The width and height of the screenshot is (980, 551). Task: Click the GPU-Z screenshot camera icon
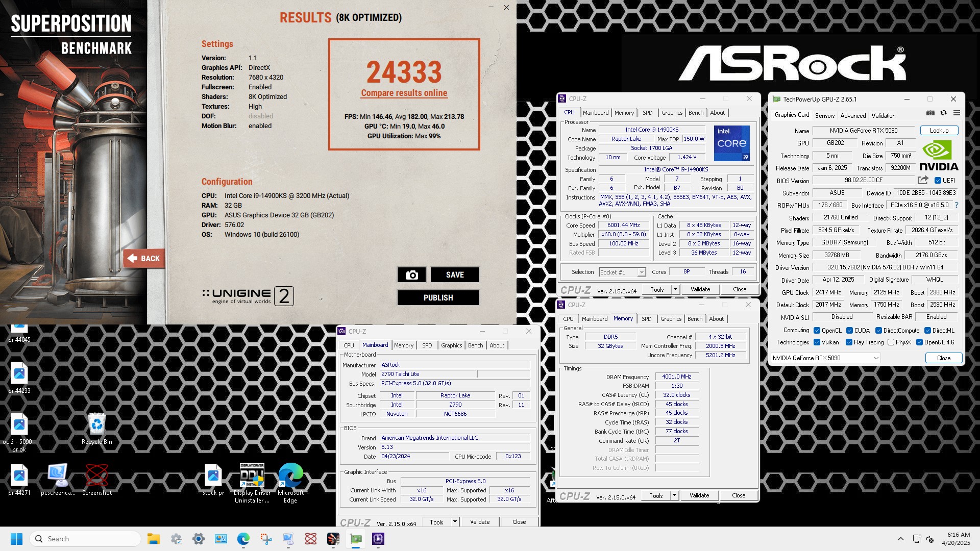coord(930,113)
